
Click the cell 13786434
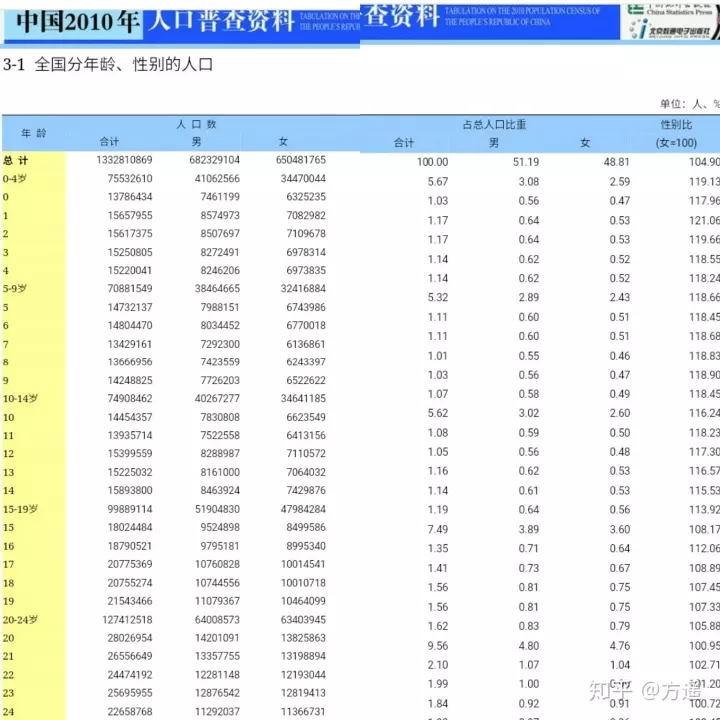click(x=130, y=197)
